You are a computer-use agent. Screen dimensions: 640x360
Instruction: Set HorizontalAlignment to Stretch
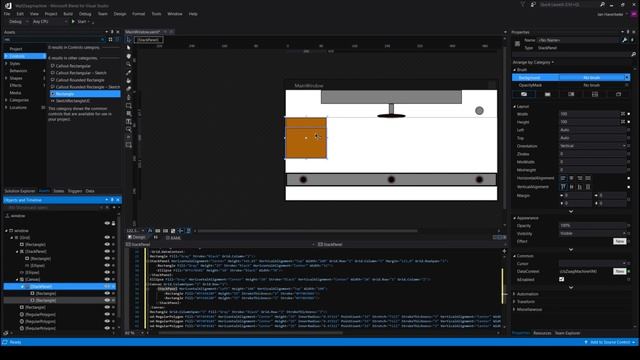[588, 178]
